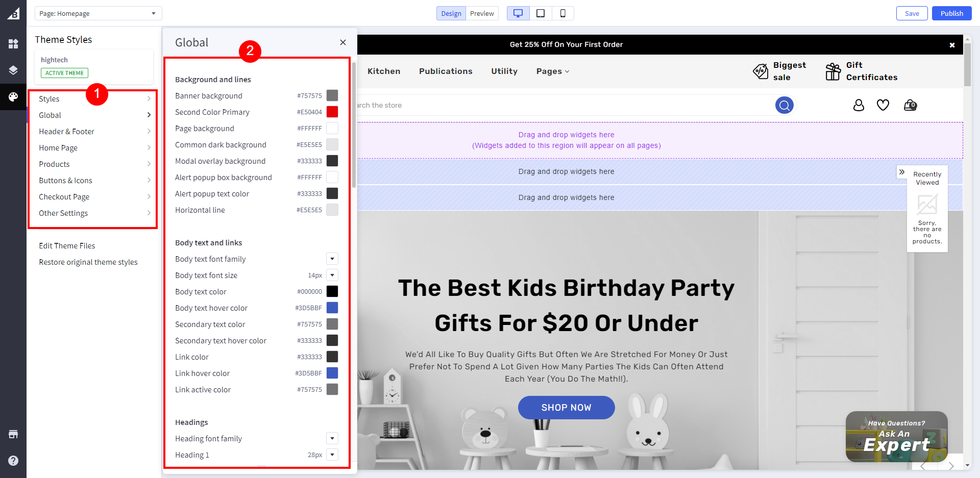
Task: Open the layers icon in left sidebar
Action: click(x=13, y=70)
